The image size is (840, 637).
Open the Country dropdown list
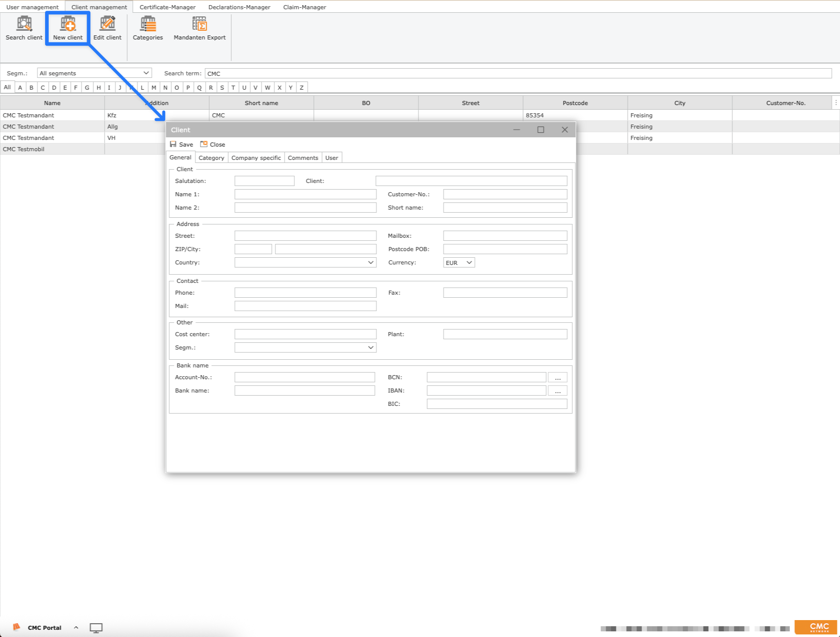click(x=370, y=262)
